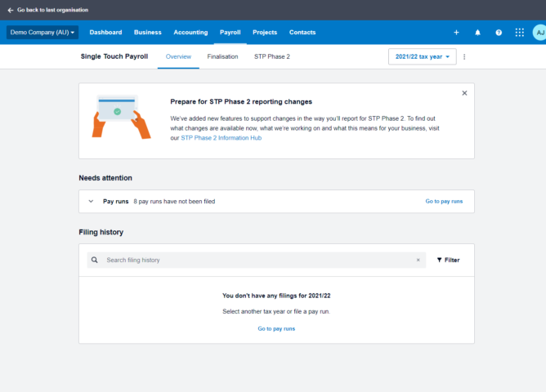The width and height of the screenshot is (546, 392).
Task: Click the 'Prepare for STP Phase 2 reporting changes' heading
Action: (x=241, y=101)
